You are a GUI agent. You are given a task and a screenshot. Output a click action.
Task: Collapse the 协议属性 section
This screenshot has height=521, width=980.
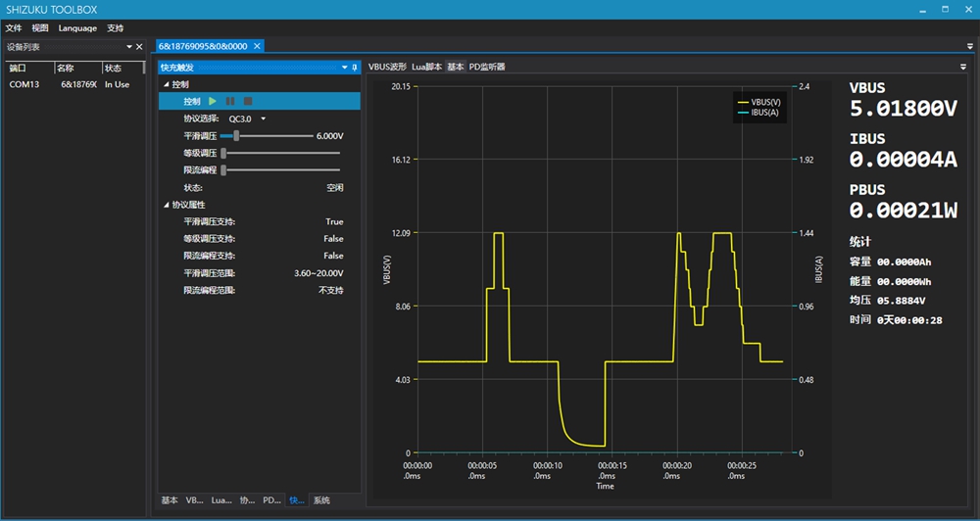[x=166, y=205]
